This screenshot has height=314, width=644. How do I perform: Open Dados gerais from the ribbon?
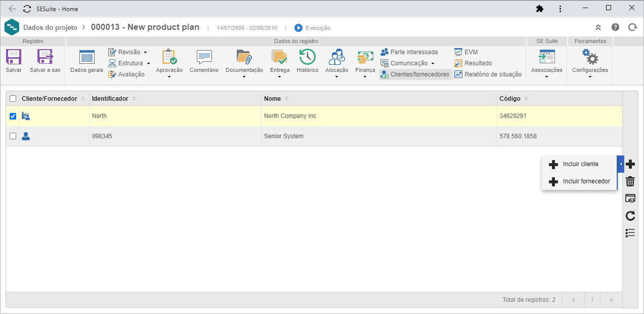point(87,62)
